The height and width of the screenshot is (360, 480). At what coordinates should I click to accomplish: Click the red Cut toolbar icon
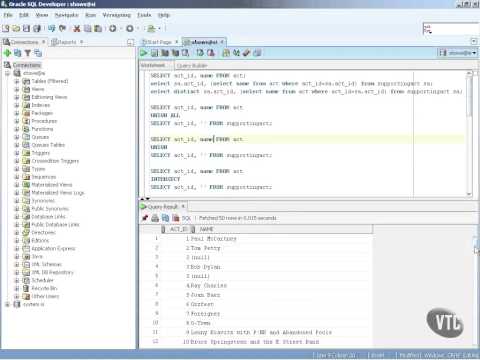[77, 29]
